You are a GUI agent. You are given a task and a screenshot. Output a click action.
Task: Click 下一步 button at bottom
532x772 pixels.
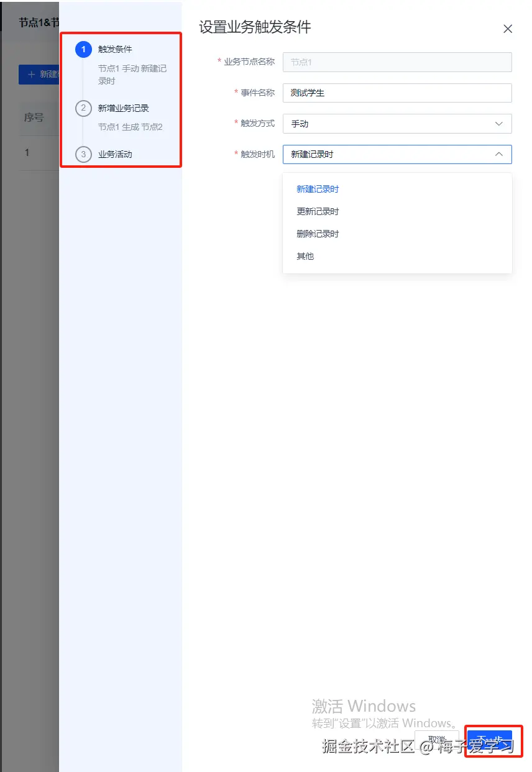490,741
